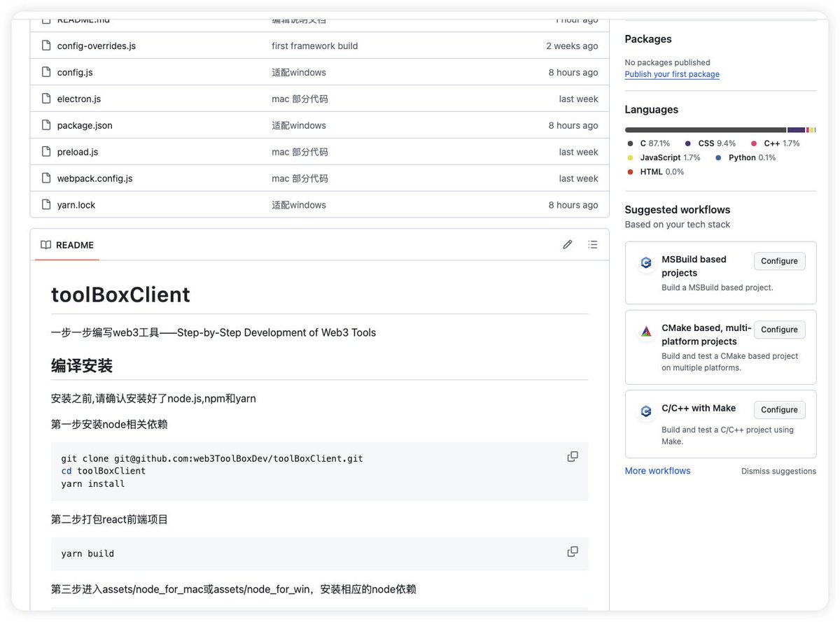This screenshot has height=622, width=840.
Task: Open the package.json file
Action: (x=85, y=125)
